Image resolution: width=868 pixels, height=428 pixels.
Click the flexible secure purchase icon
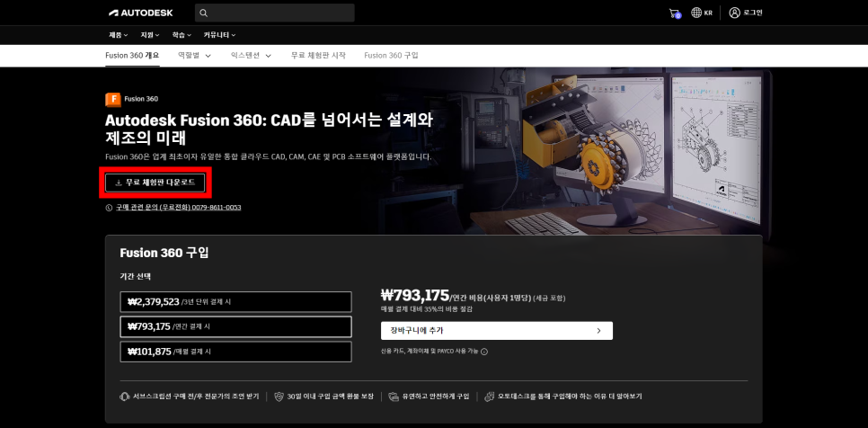(394, 397)
